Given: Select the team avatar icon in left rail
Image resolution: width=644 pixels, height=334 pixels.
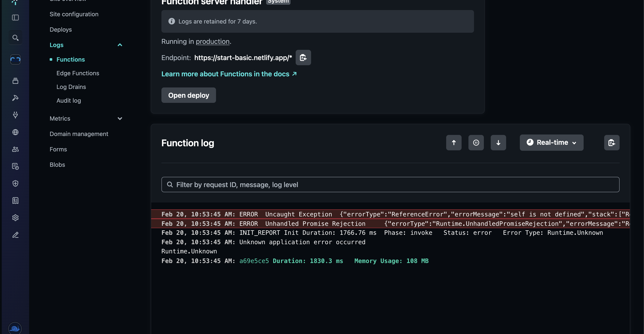Looking at the screenshot, I should click(x=15, y=59).
